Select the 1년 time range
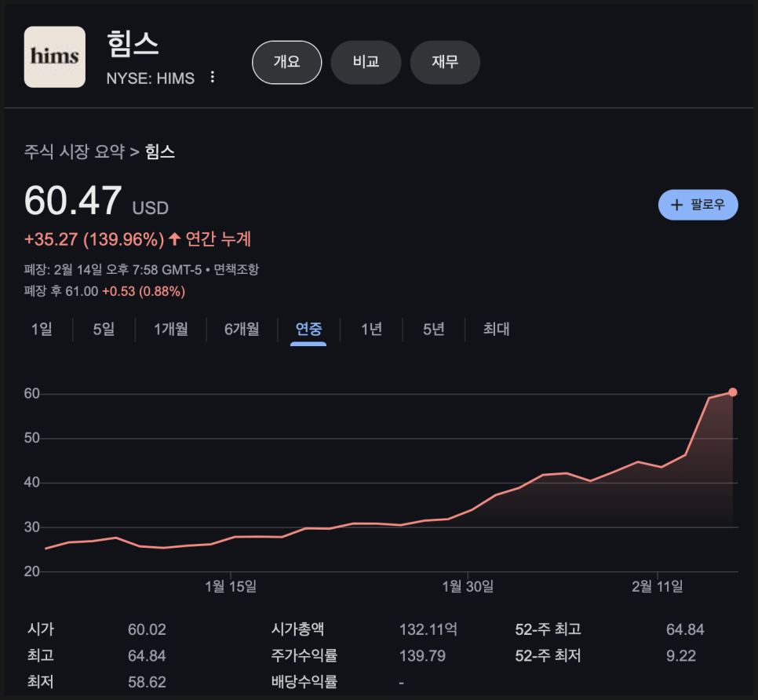758x700 pixels. pyautogui.click(x=371, y=330)
